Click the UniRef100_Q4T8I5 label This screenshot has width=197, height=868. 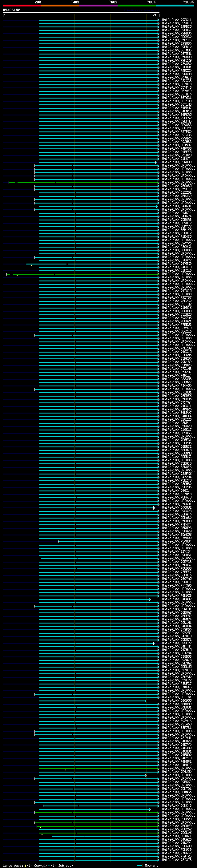176,291
